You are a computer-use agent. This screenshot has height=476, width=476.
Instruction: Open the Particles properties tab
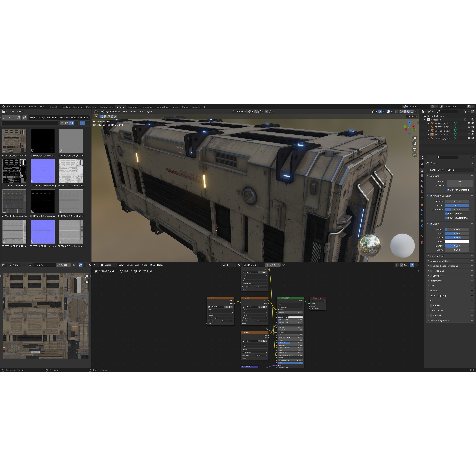422,215
